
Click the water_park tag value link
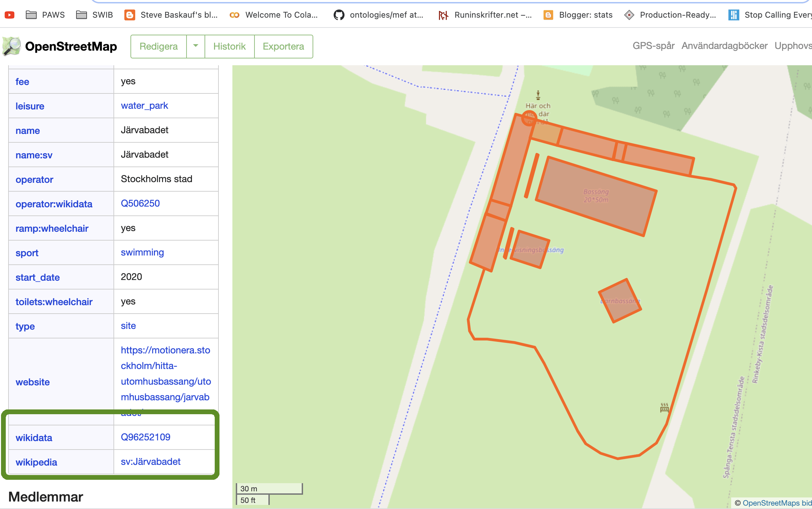[x=144, y=106]
